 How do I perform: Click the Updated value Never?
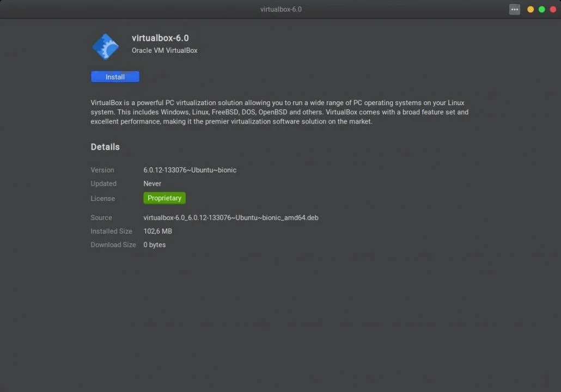point(152,183)
